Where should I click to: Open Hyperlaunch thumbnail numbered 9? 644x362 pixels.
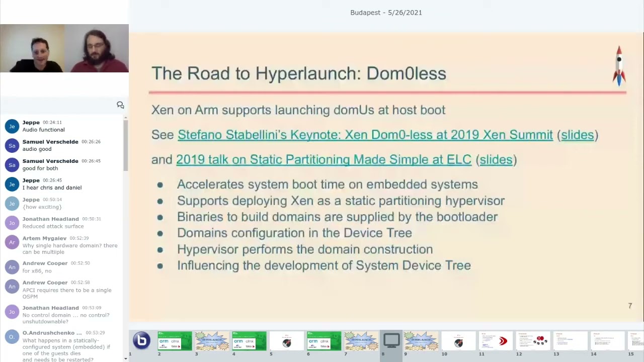click(421, 341)
